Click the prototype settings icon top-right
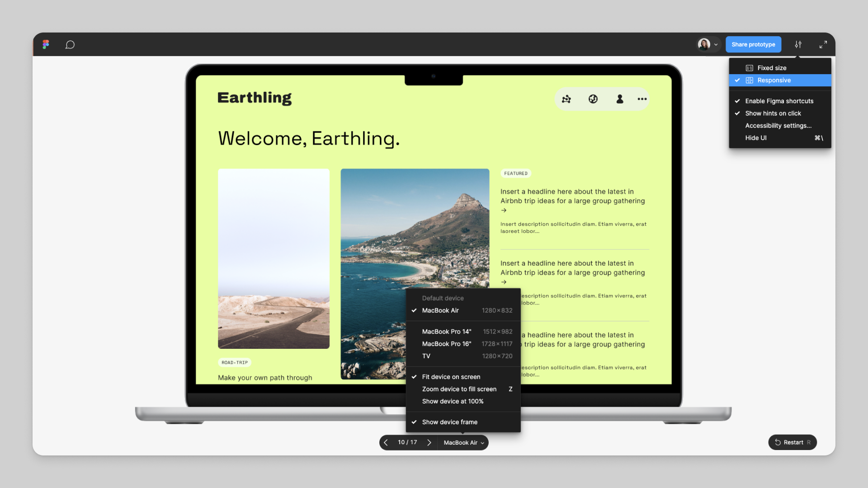The image size is (868, 488). tap(798, 44)
